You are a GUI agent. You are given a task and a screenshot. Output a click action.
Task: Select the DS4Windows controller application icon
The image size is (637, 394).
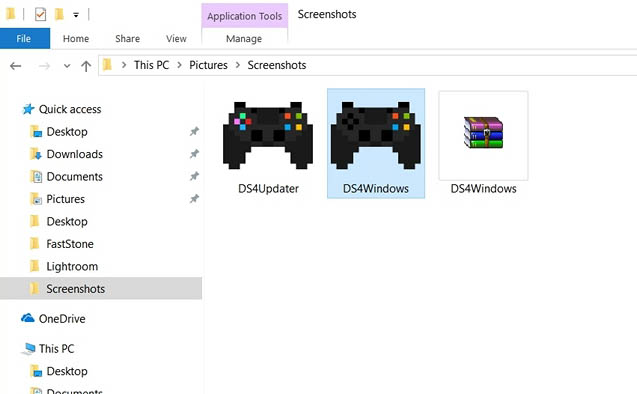376,135
